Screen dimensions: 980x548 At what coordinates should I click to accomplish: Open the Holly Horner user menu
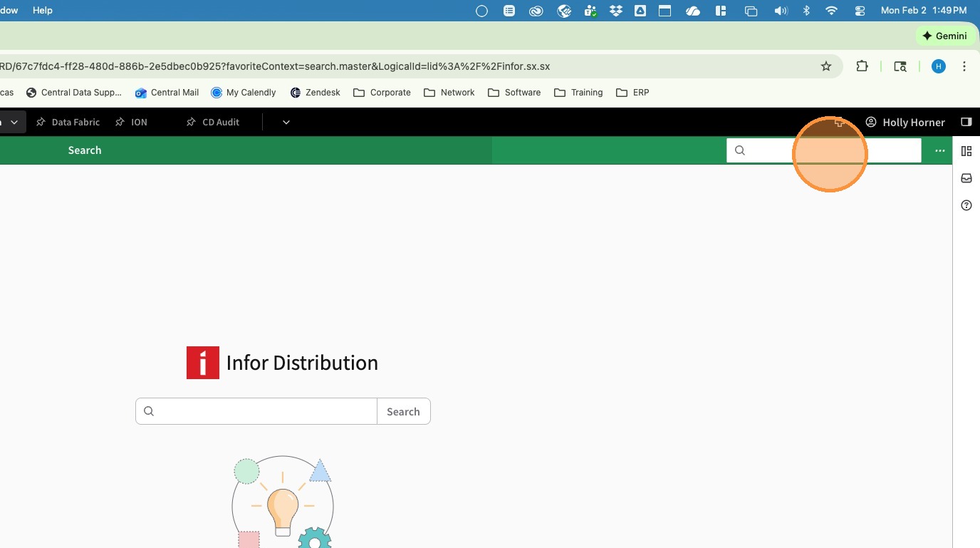click(905, 123)
